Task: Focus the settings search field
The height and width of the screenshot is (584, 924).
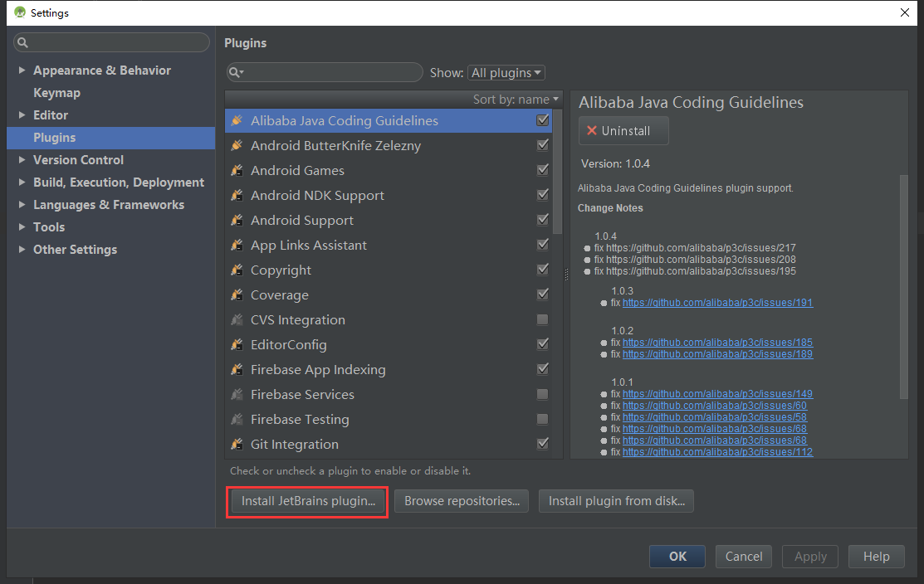Action: [111, 42]
